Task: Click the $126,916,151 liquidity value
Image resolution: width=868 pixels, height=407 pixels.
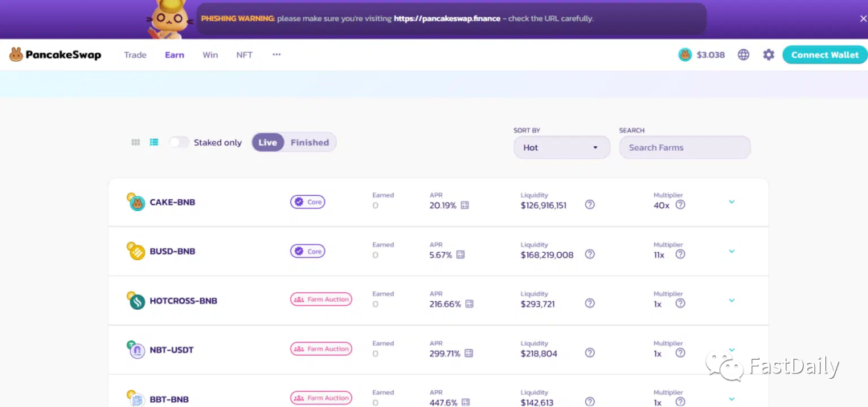Action: tap(543, 206)
